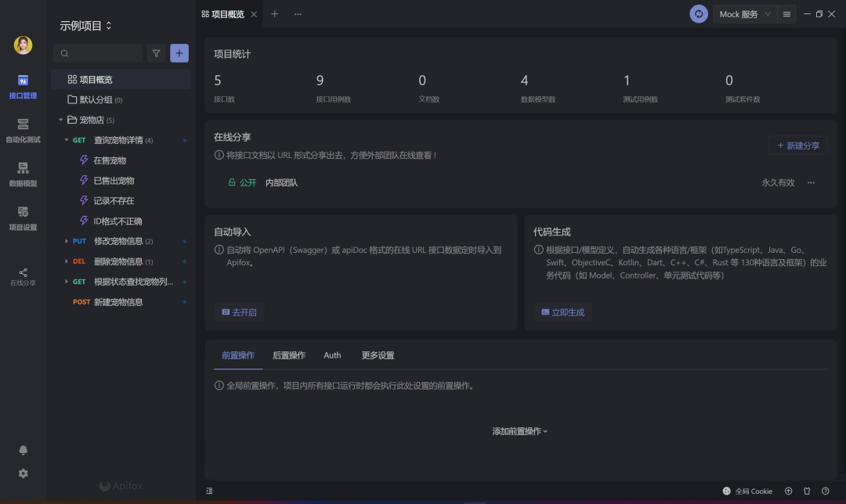This screenshot has height=504, width=846.
Task: Expand the PUT 修改宠物信息 endpoint
Action: pos(67,241)
